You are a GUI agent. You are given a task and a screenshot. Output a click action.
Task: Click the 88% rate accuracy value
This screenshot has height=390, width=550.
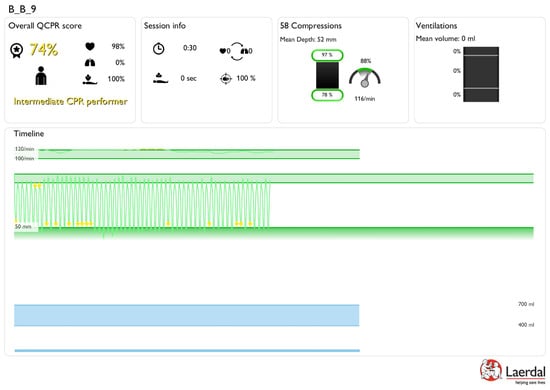[365, 61]
